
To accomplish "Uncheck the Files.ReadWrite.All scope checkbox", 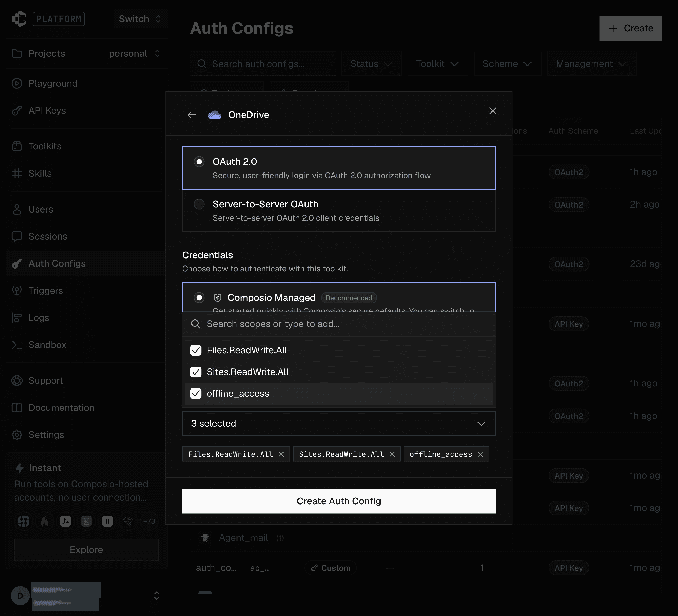I will (x=196, y=350).
